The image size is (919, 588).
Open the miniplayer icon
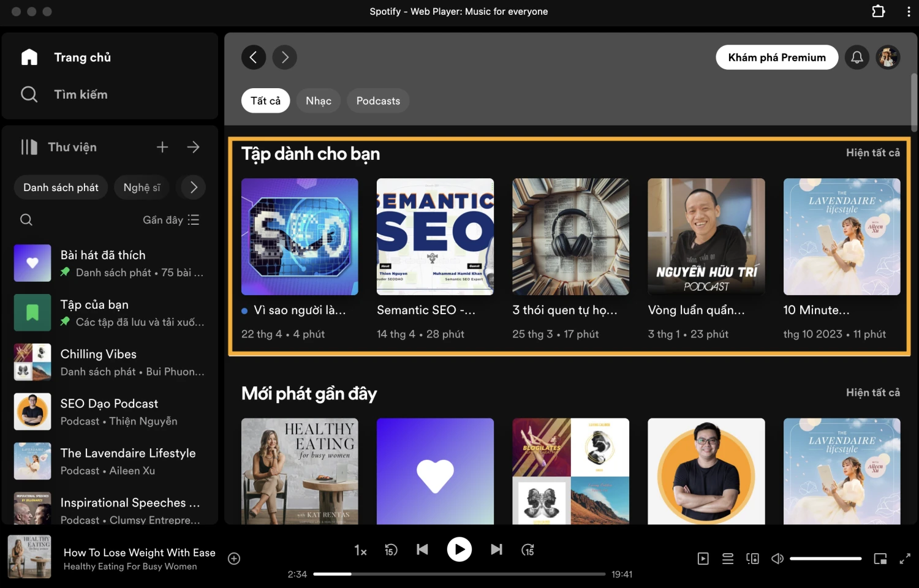pos(880,559)
